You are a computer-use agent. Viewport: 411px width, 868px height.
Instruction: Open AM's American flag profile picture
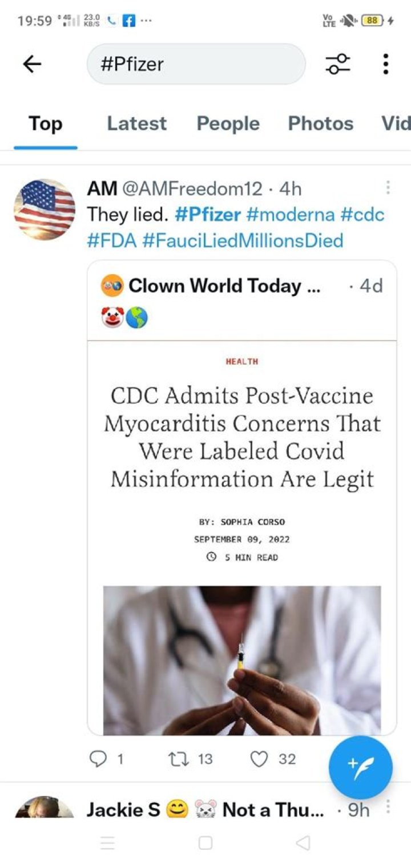[x=45, y=209]
